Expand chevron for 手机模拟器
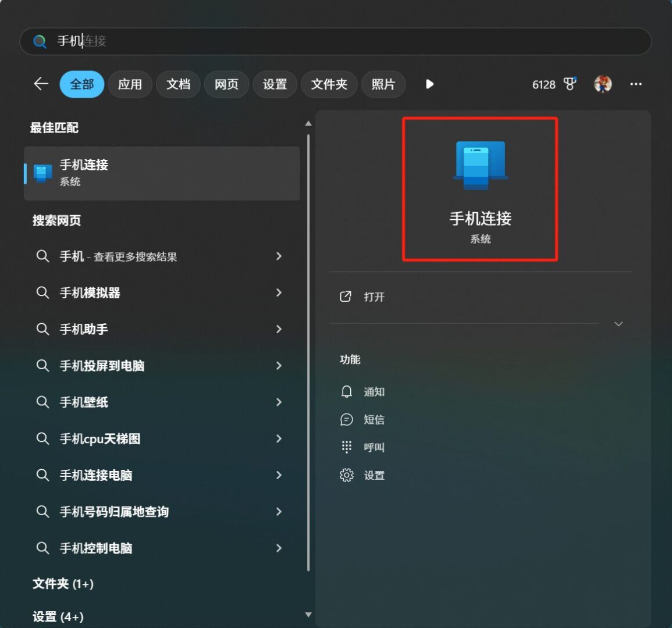Screen dimensions: 672x628 (279, 292)
